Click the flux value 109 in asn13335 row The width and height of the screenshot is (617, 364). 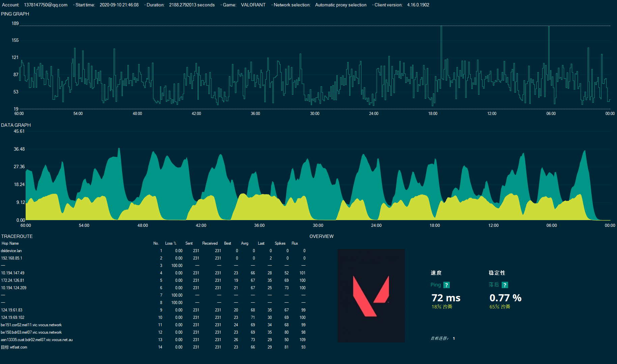pos(302,340)
